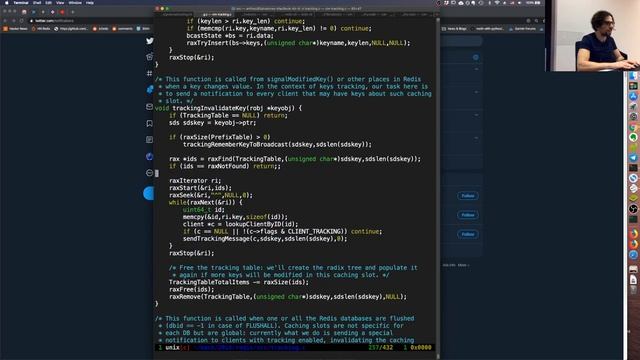Click the top Follow button in suggestions

[468, 196]
